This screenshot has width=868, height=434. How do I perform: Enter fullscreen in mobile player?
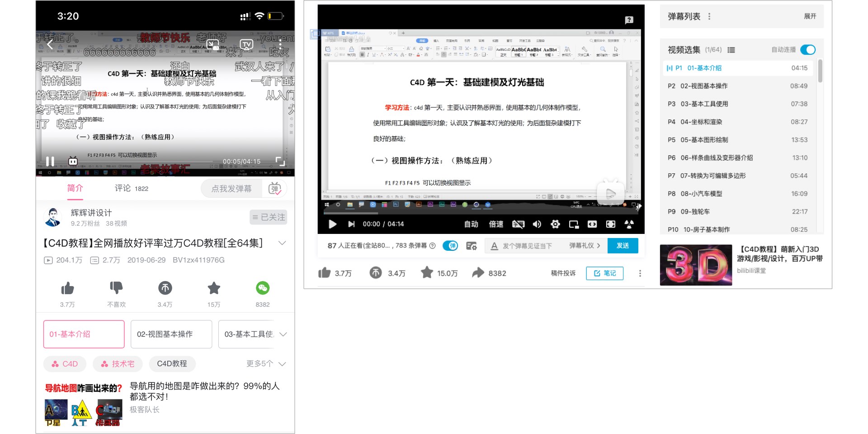tap(280, 161)
